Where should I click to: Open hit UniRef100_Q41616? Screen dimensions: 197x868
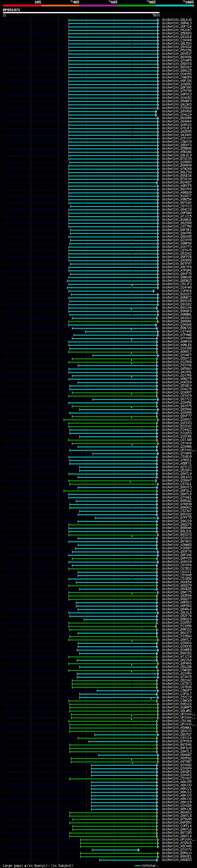177,37
